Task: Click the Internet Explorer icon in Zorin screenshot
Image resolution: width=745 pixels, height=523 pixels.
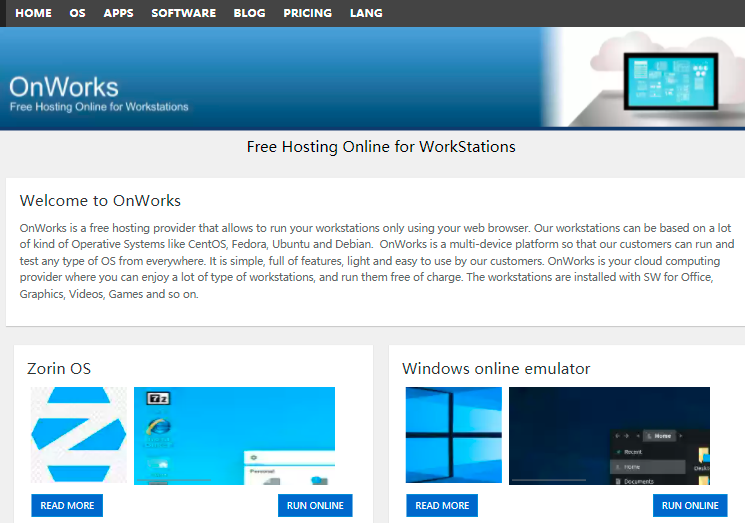Action: (x=158, y=428)
